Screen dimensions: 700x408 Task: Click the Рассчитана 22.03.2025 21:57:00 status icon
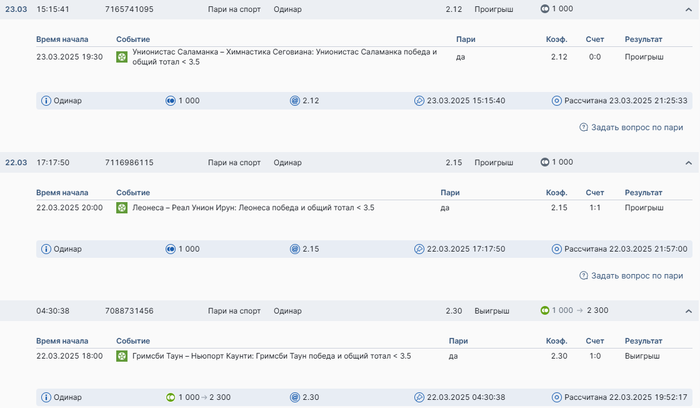pos(557,249)
